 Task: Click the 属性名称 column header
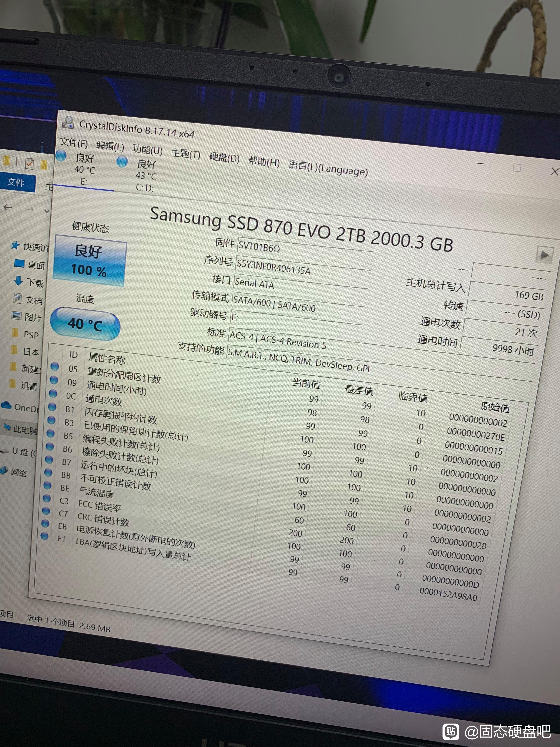107,359
